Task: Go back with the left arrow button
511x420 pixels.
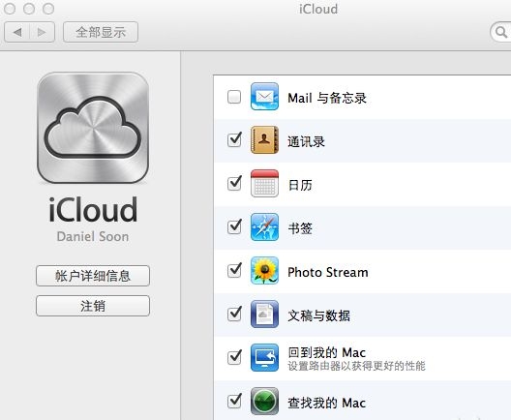Action: (x=17, y=32)
